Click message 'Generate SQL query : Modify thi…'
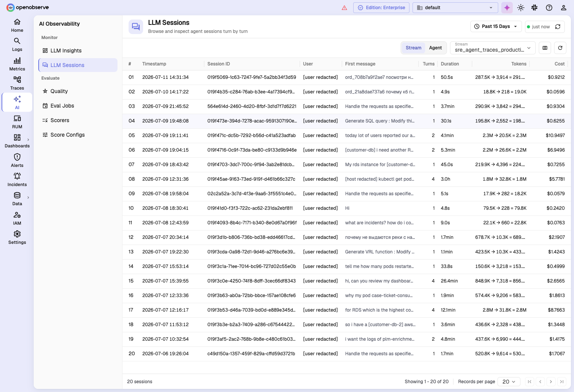Screen dimensions: 574x392 380,121
